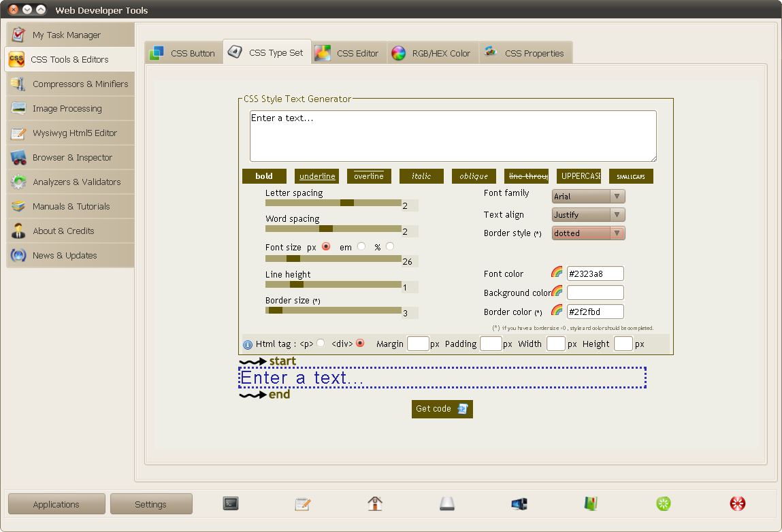
Task: Open the notepad icon in bottom bar
Action: pyautogui.click(x=303, y=504)
